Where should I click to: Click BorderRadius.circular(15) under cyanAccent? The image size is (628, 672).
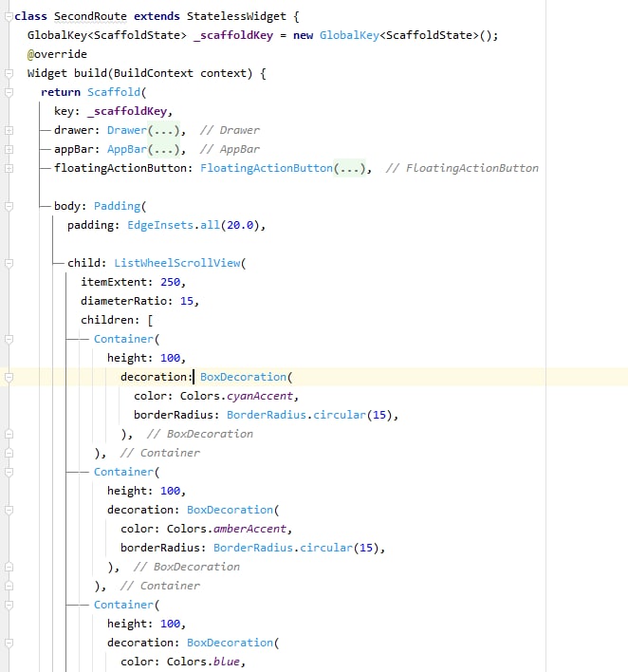[309, 415]
